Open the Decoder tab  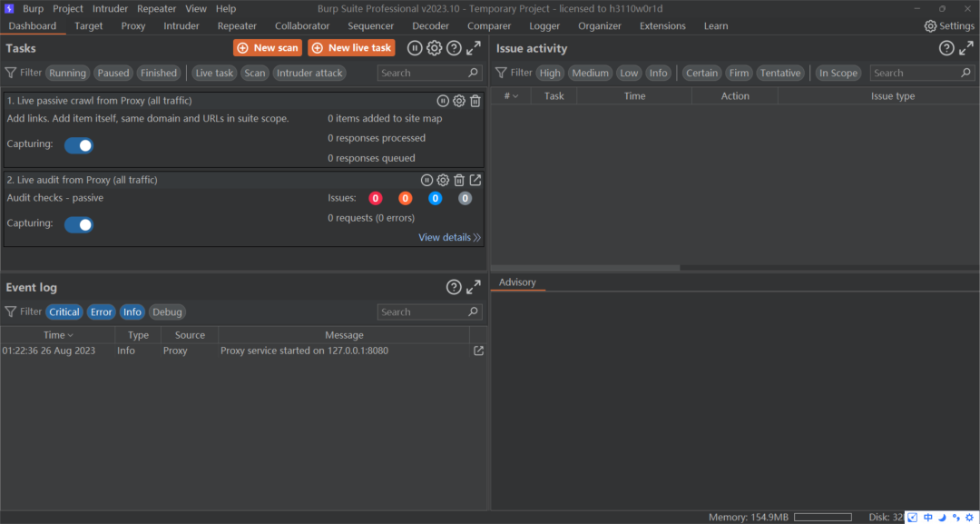coord(431,25)
